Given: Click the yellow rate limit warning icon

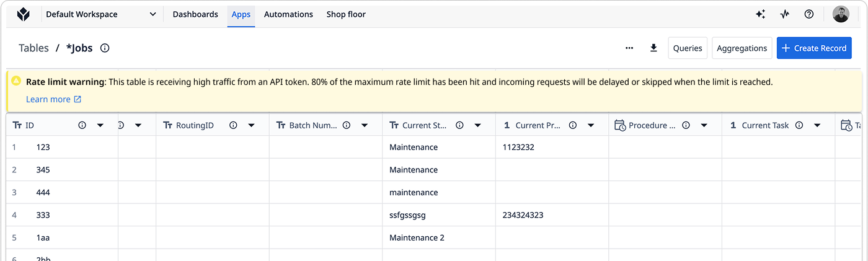Looking at the screenshot, I should pyautogui.click(x=16, y=81).
